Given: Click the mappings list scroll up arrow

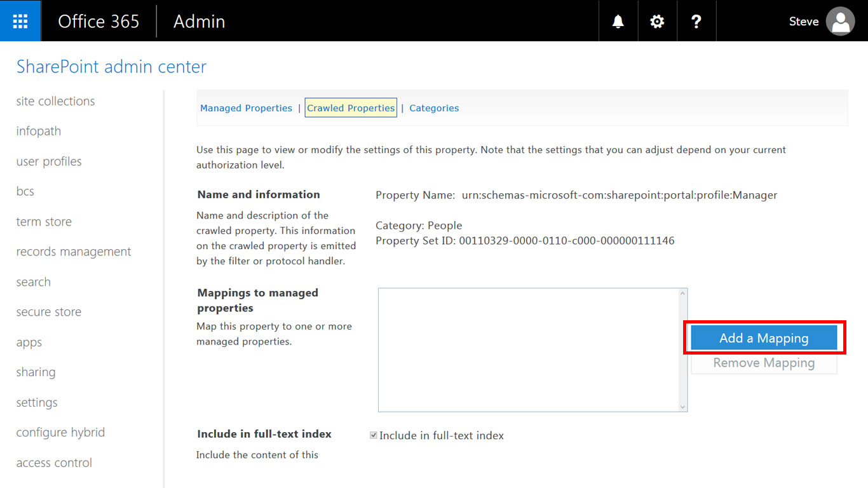Looking at the screenshot, I should pyautogui.click(x=682, y=294).
